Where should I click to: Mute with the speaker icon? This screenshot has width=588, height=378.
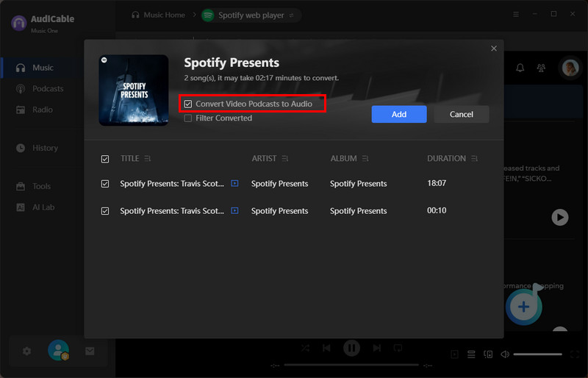pos(505,354)
